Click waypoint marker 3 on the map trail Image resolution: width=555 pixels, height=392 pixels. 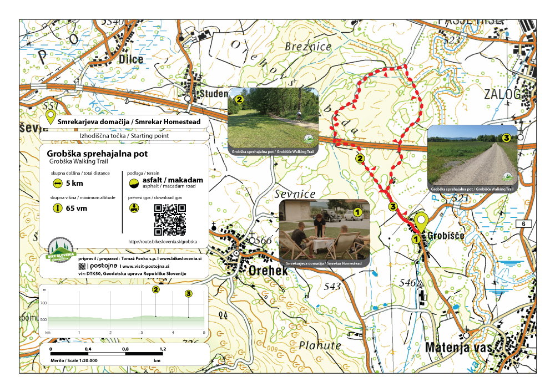[x=393, y=207]
